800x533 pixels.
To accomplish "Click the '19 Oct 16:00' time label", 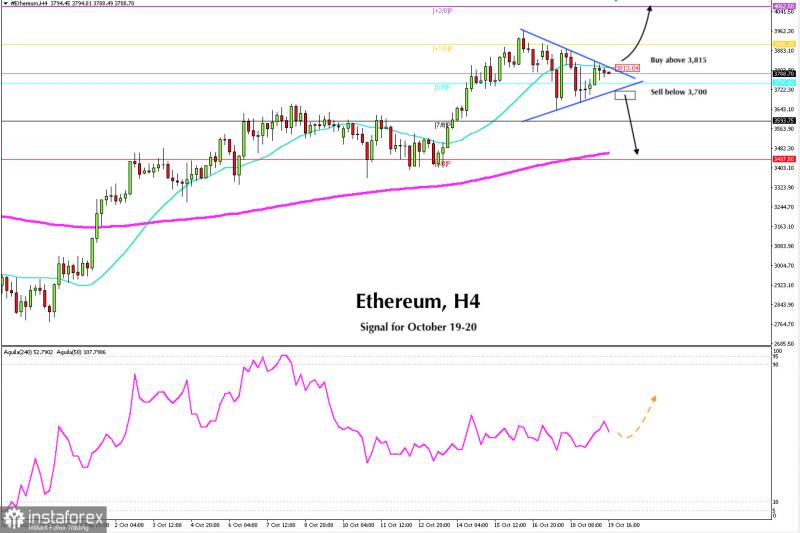I will click(x=623, y=524).
